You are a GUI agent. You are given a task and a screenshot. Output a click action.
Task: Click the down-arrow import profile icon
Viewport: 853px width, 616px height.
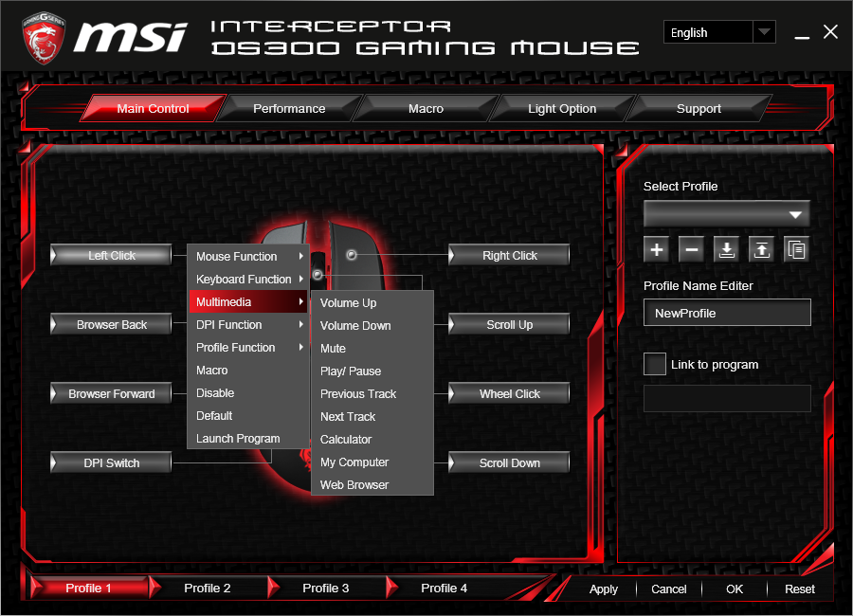tap(726, 250)
